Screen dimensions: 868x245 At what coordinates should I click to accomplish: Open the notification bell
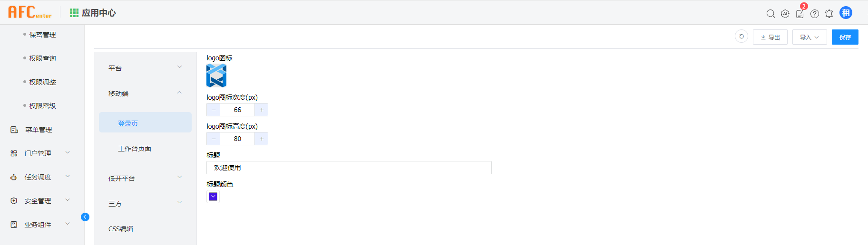[829, 14]
